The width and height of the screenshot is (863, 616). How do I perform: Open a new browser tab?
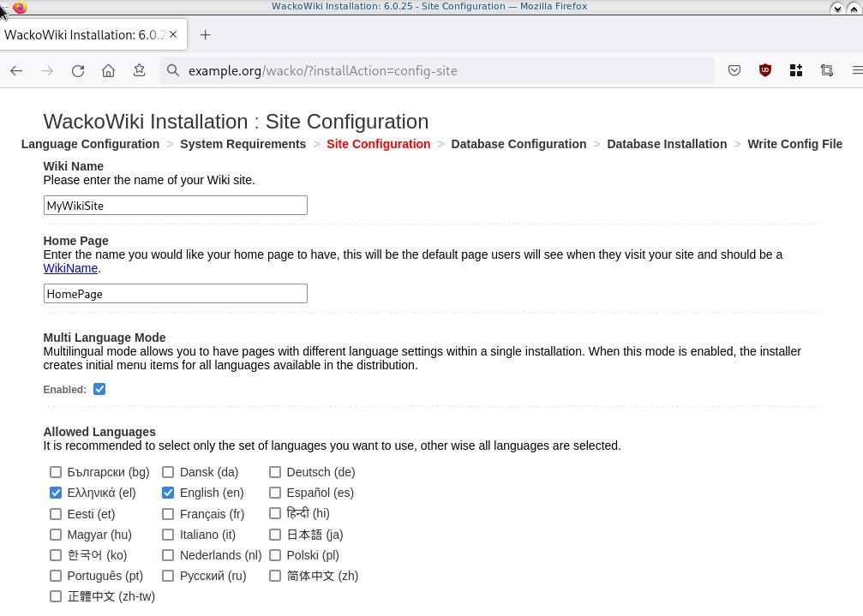tap(205, 35)
